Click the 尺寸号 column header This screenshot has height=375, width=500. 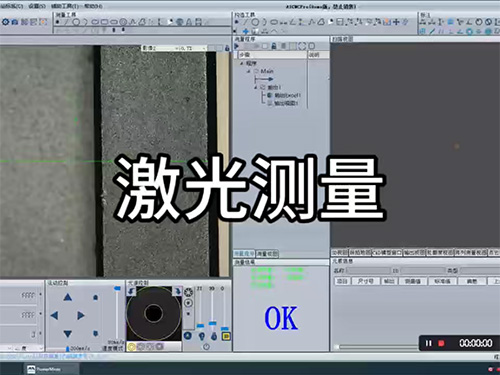coord(366,281)
